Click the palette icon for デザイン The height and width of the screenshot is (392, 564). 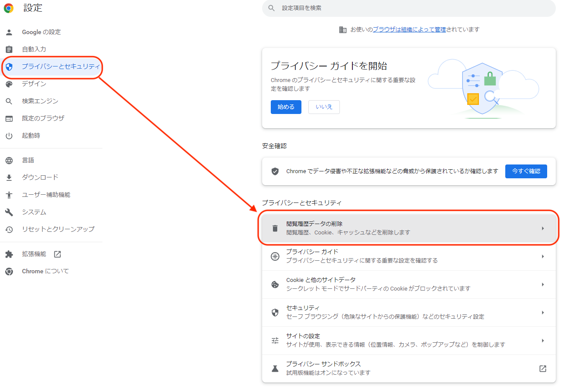pyautogui.click(x=9, y=84)
